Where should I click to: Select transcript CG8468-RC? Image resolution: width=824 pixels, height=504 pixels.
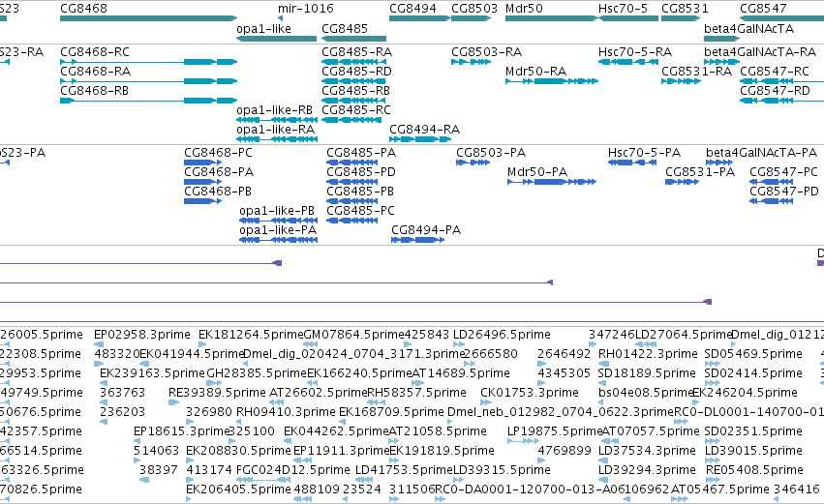coord(95,52)
